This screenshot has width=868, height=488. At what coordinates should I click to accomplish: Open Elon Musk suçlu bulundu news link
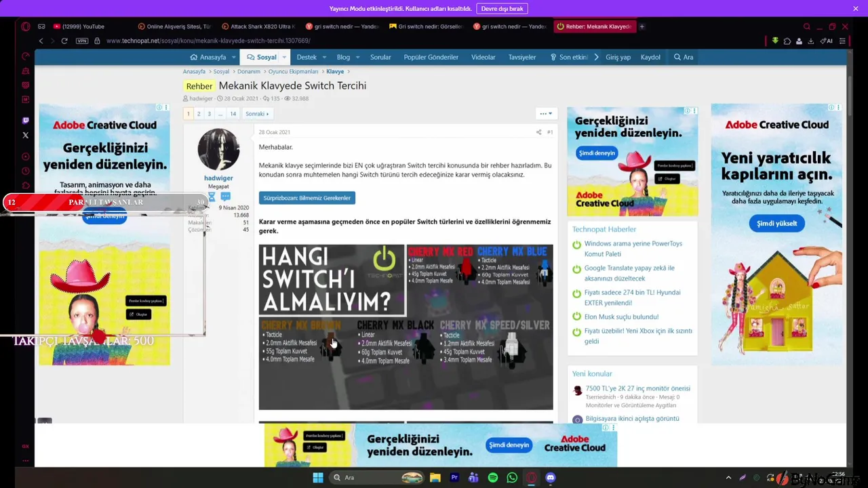click(621, 317)
